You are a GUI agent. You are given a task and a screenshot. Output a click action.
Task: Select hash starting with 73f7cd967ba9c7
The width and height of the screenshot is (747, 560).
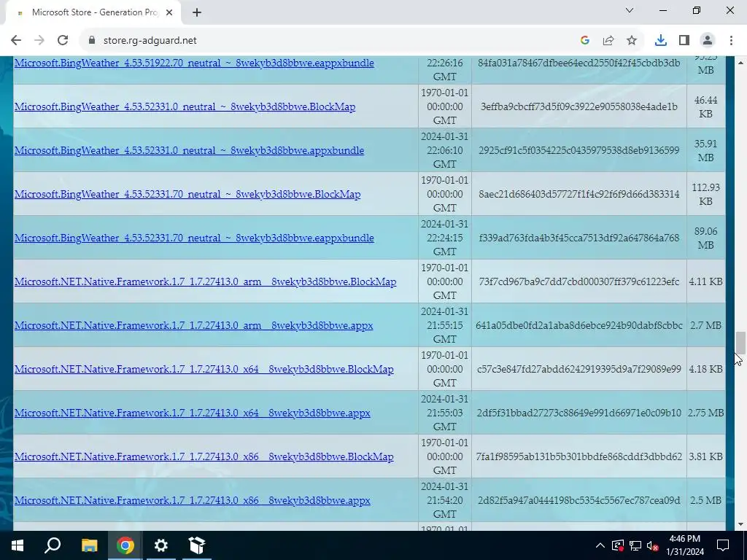pos(578,282)
